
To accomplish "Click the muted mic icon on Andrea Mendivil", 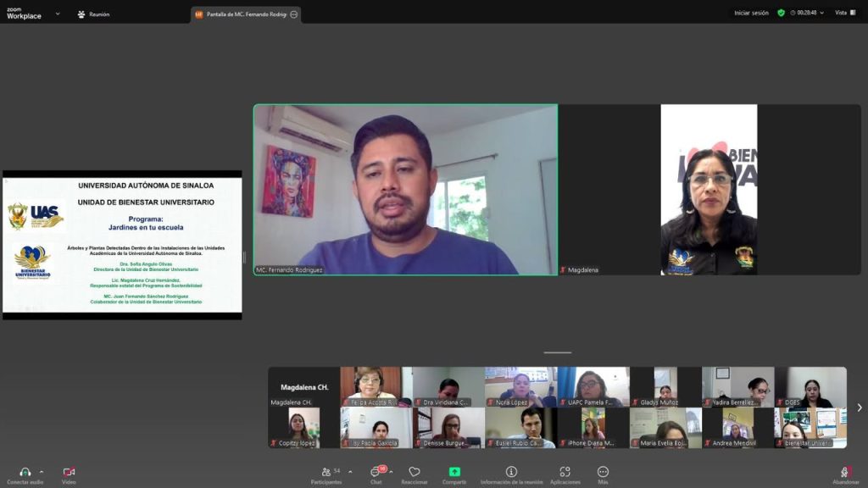I will (708, 443).
